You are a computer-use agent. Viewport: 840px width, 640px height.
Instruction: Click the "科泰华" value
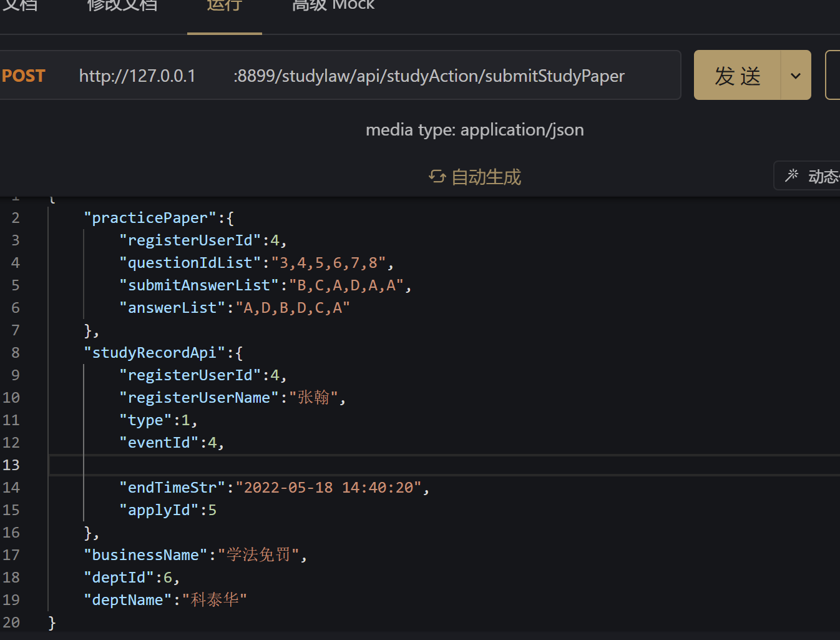pyautogui.click(x=215, y=600)
